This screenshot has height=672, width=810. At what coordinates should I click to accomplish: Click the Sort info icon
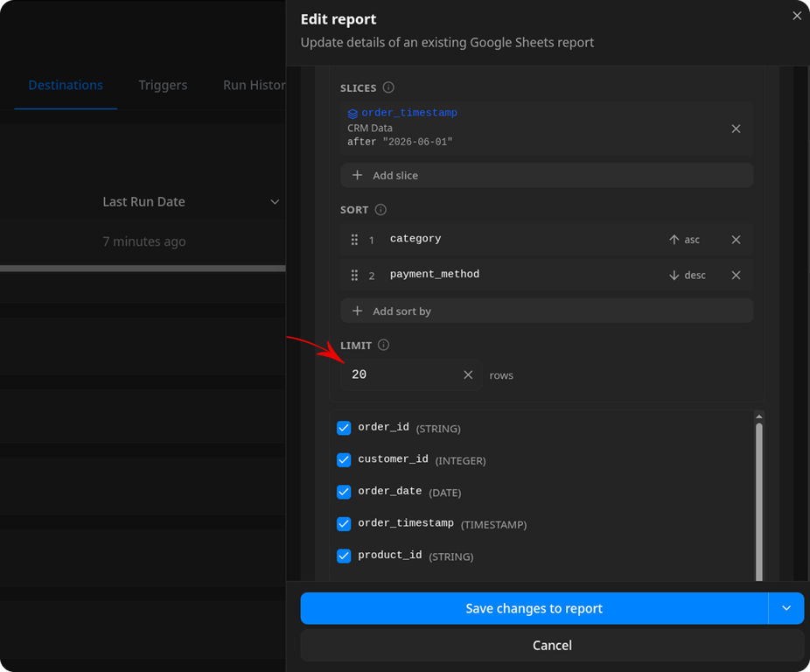[381, 209]
